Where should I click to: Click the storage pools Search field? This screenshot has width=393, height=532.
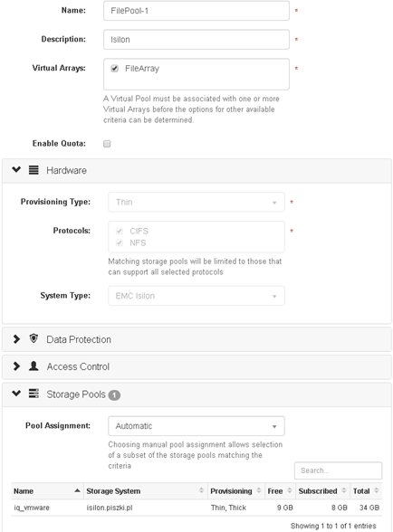click(x=338, y=470)
